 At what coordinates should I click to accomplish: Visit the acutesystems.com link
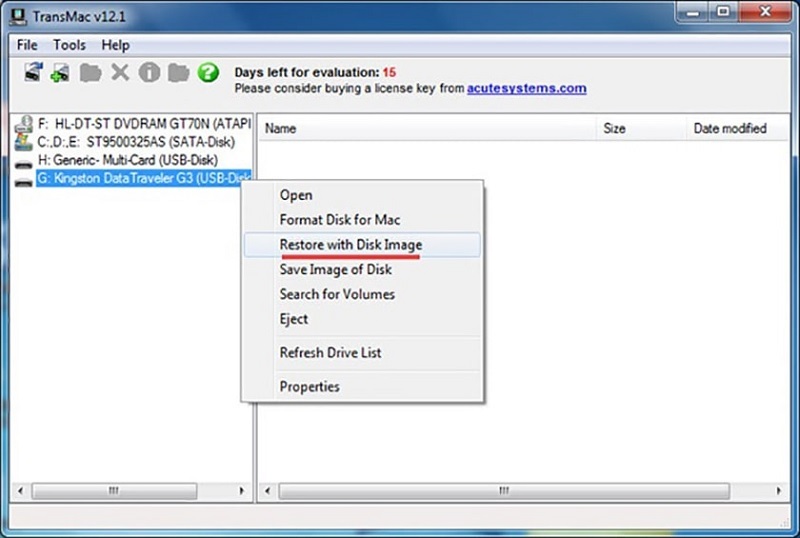pyautogui.click(x=527, y=88)
